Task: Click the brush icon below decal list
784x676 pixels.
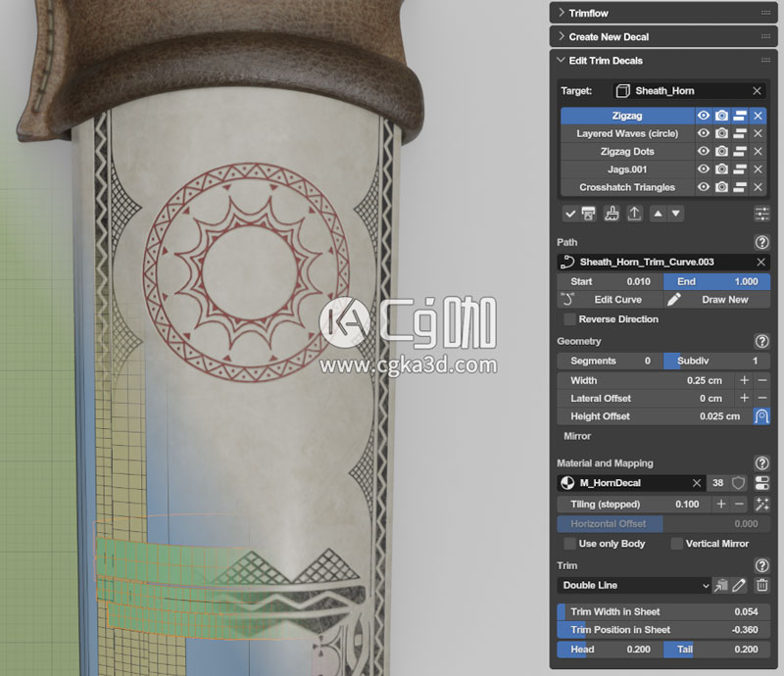Action: [612, 214]
